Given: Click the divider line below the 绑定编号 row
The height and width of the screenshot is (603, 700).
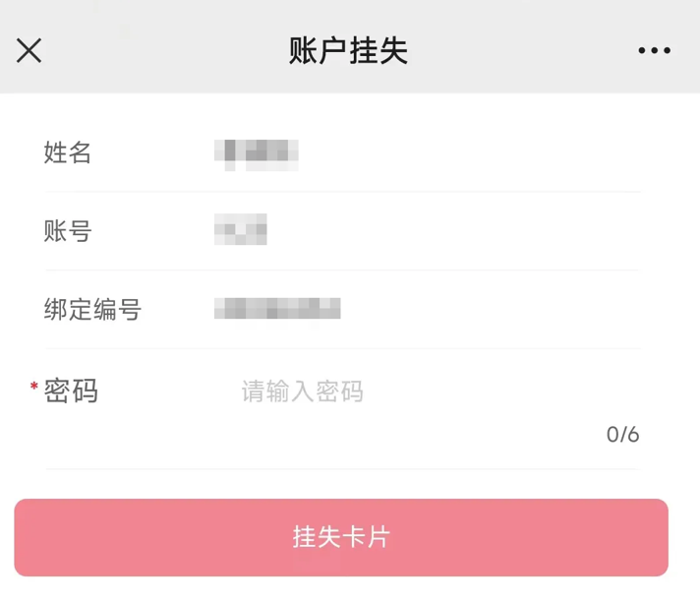Looking at the screenshot, I should 342,348.
